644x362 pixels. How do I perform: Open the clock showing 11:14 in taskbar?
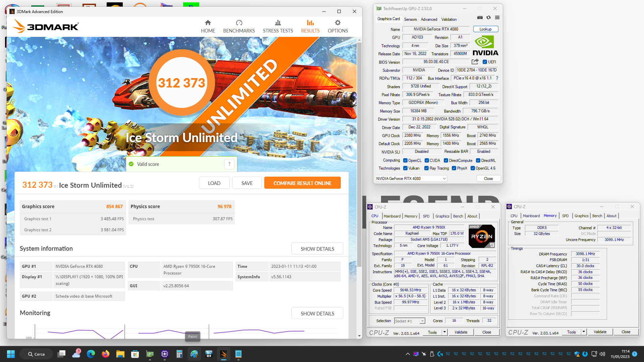(x=620, y=354)
